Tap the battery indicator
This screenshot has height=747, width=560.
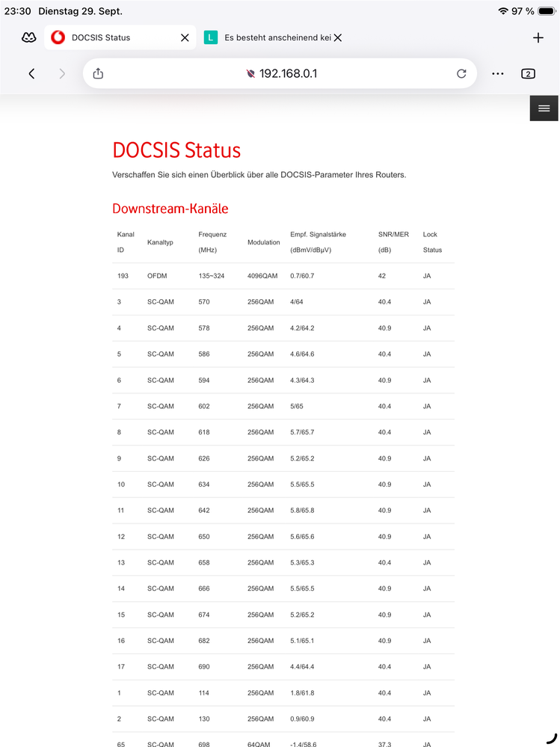click(546, 11)
